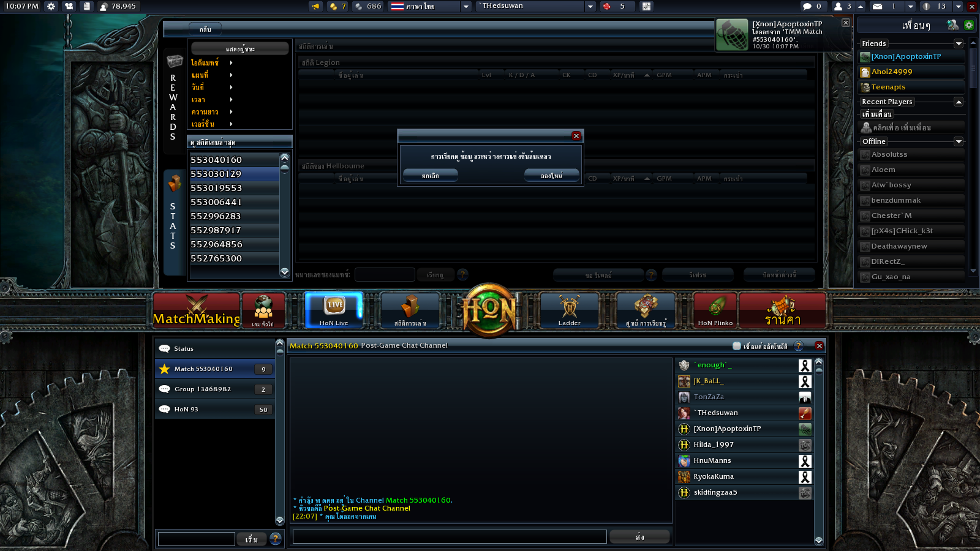
Task: Open the mail dropdown arrow in top bar
Action: (911, 6)
